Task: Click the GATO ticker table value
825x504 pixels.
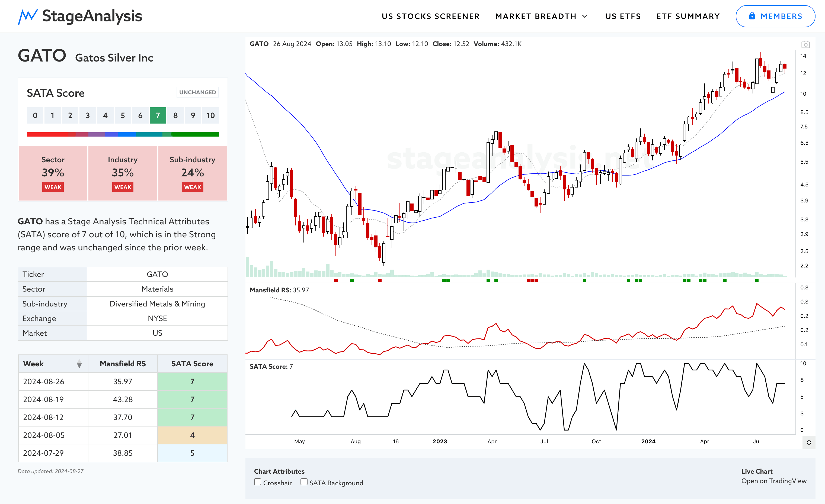Action: click(157, 274)
